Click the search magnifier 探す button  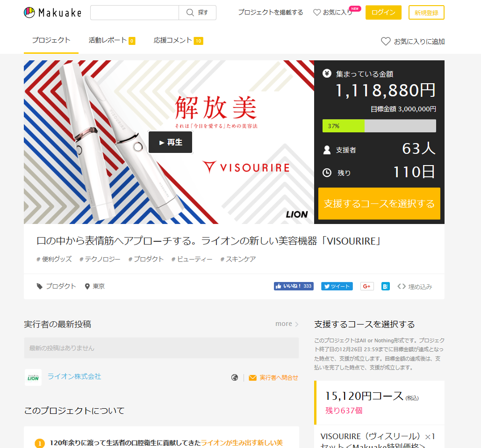(x=198, y=13)
